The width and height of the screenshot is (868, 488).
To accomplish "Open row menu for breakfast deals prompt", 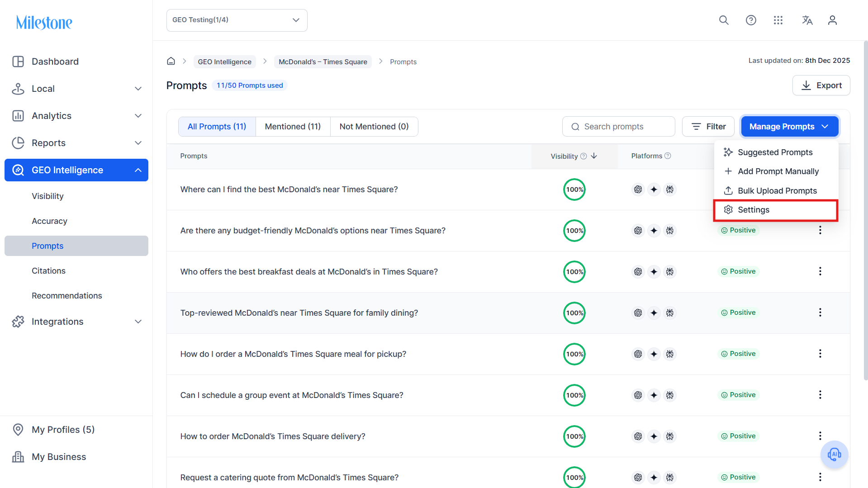I will [820, 271].
